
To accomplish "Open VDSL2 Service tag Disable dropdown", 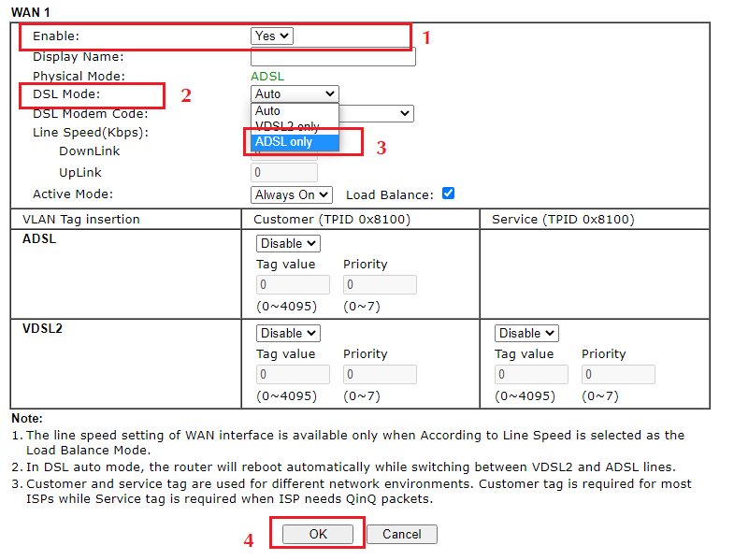I will point(526,333).
